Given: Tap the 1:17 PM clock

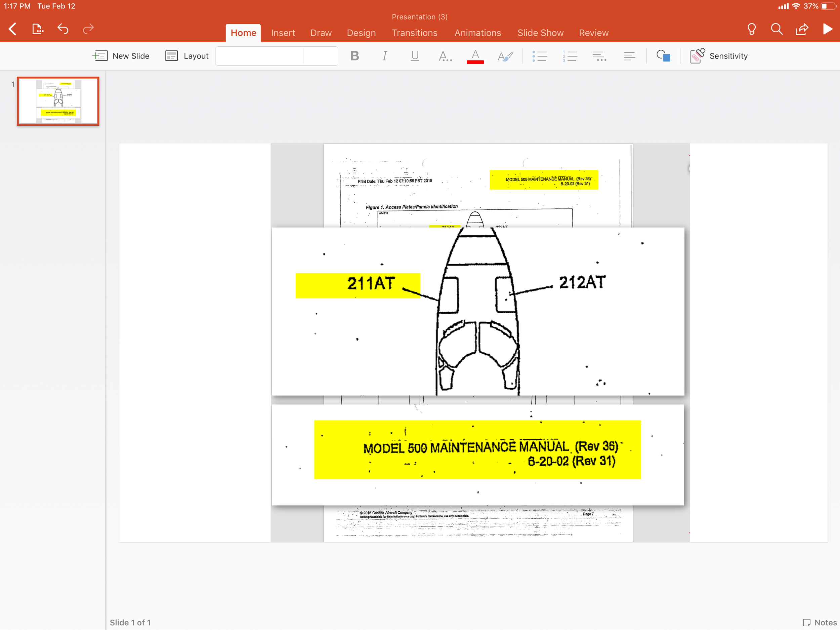Looking at the screenshot, I should pos(17,6).
